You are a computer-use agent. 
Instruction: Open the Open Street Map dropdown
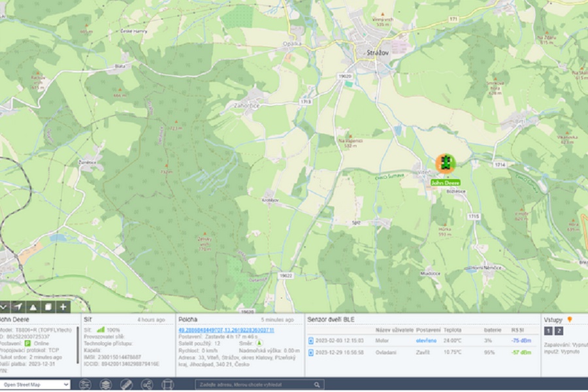click(36, 384)
